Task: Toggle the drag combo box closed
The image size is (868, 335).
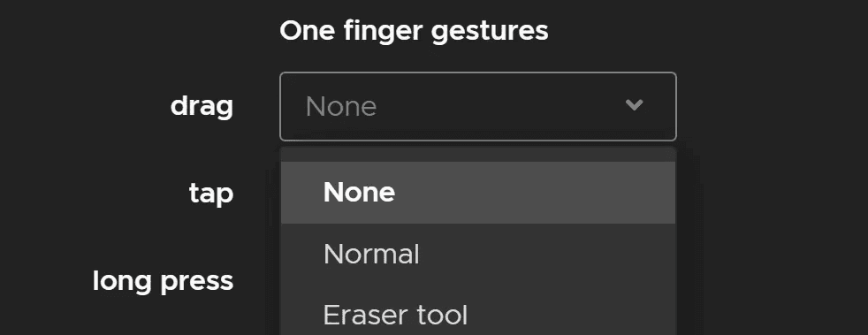Action: tap(477, 106)
